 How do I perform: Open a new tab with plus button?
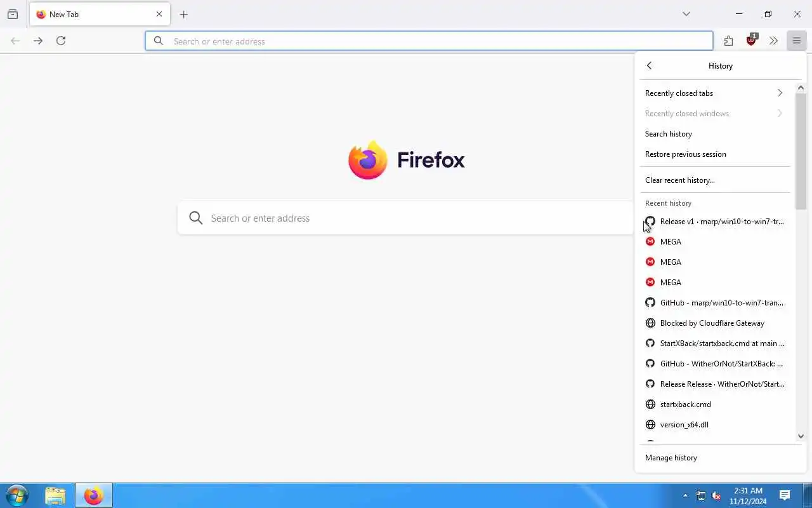(183, 14)
